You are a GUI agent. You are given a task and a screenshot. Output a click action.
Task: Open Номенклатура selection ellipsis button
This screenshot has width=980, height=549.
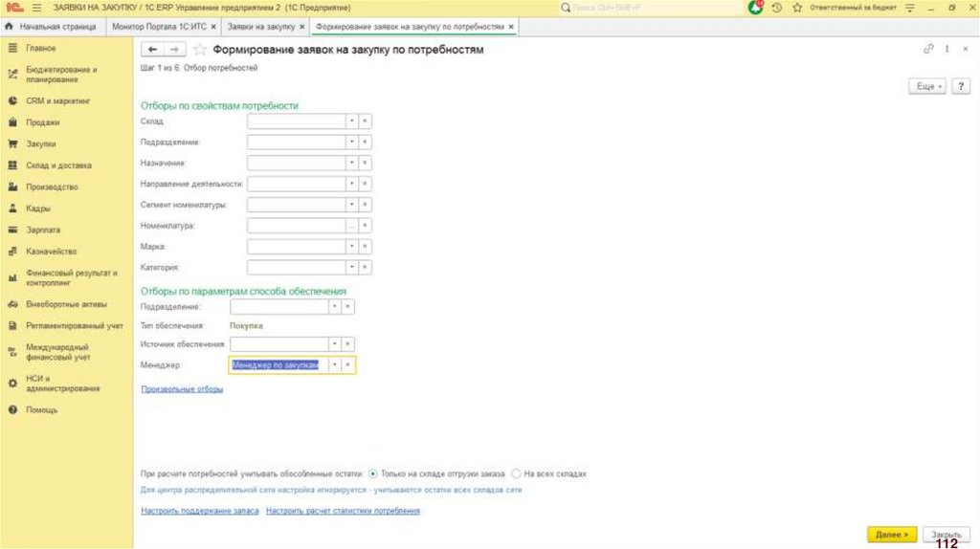click(352, 226)
